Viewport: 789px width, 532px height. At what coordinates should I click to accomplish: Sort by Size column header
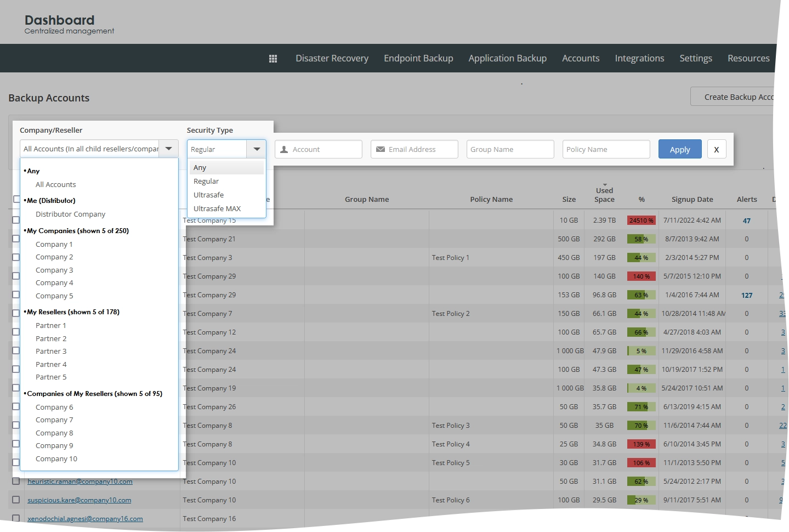[569, 200]
